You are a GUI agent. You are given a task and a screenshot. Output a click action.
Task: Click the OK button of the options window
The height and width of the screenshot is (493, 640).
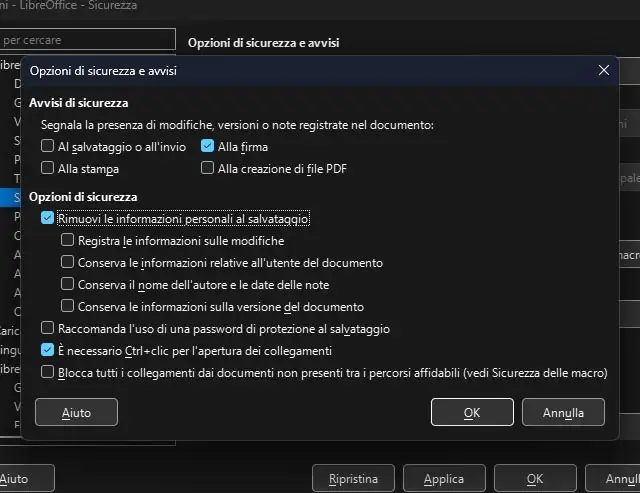pos(536,479)
